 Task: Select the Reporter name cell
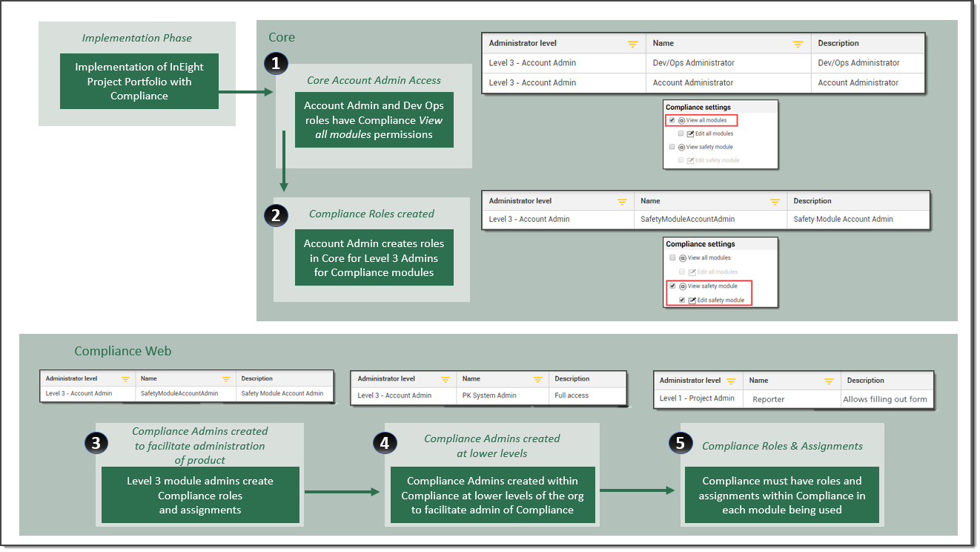pos(768,399)
